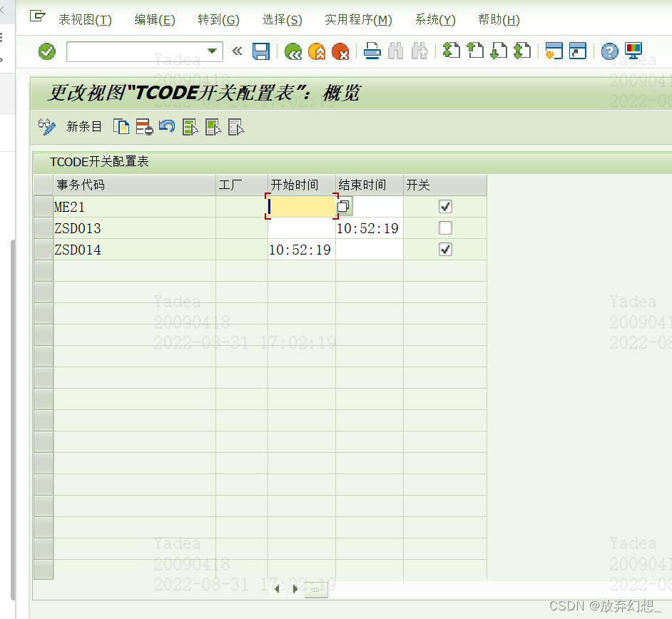
Task: Click the Print icon in toolbar
Action: [x=372, y=51]
